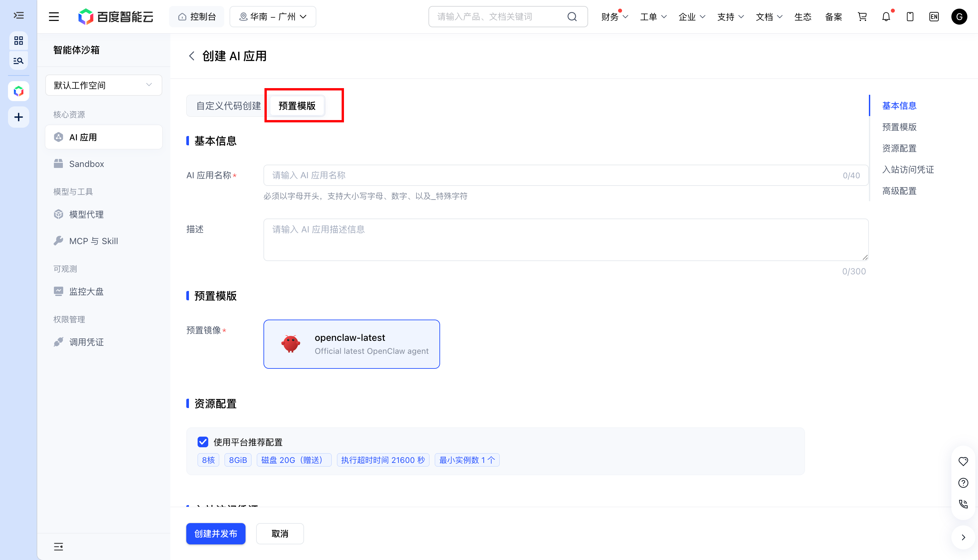Jump to 预置模版 anchor in right nav

point(899,127)
